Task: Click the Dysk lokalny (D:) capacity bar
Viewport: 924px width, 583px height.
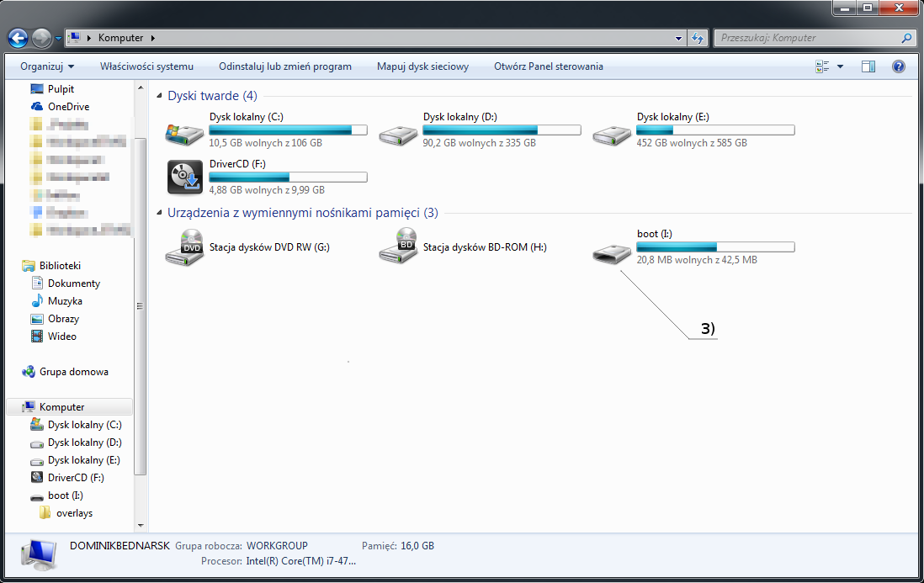Action: click(x=502, y=130)
